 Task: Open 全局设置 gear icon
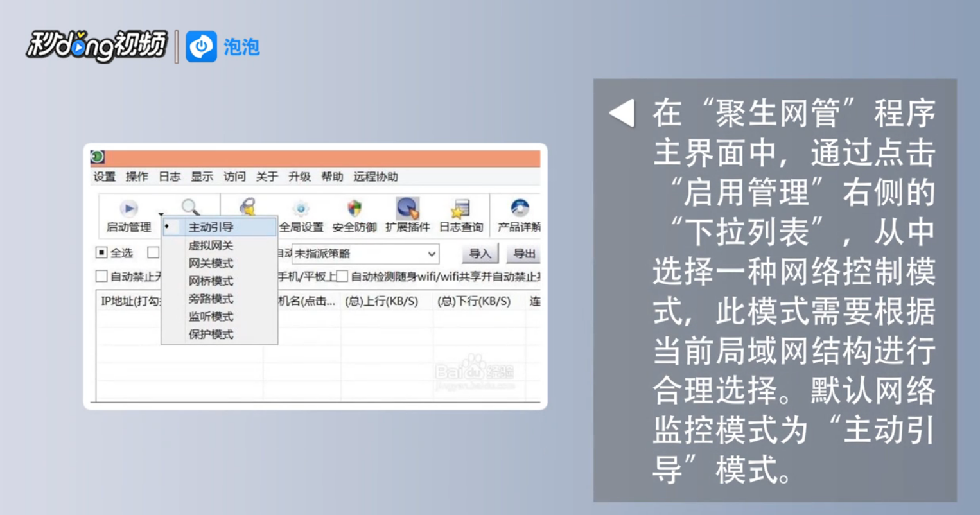[x=301, y=209]
